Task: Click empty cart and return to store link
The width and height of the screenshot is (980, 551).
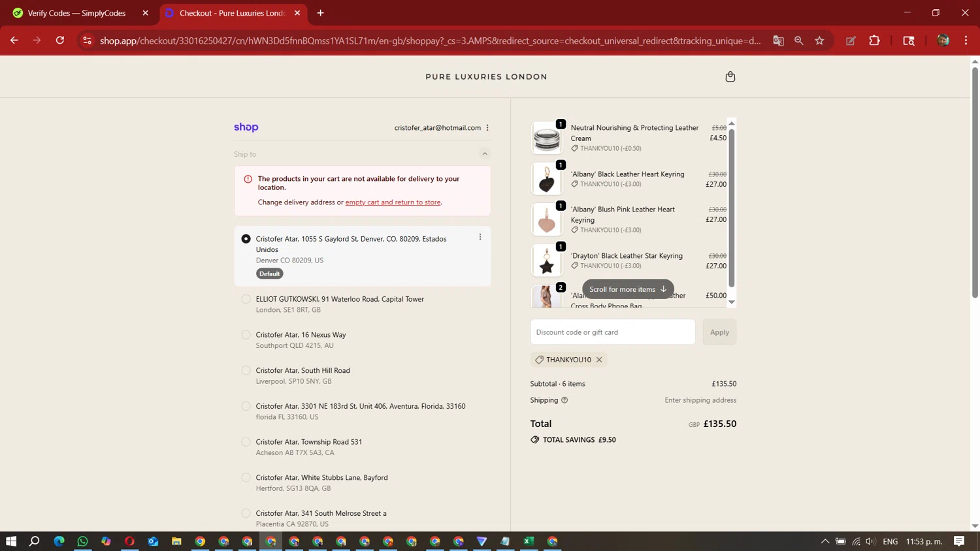Action: click(x=393, y=202)
